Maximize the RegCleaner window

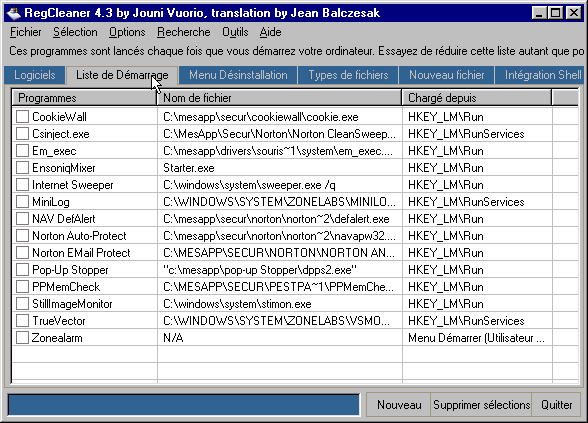[x=555, y=13]
